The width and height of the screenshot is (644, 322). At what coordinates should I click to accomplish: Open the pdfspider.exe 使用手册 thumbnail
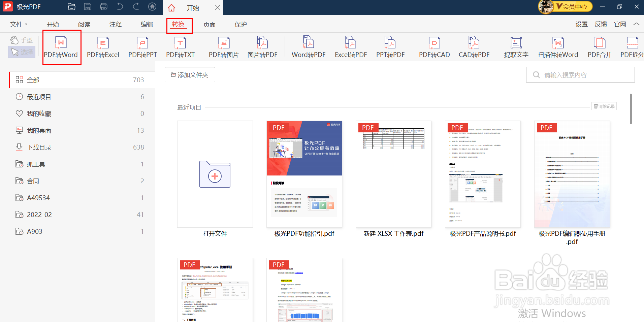coord(215,290)
